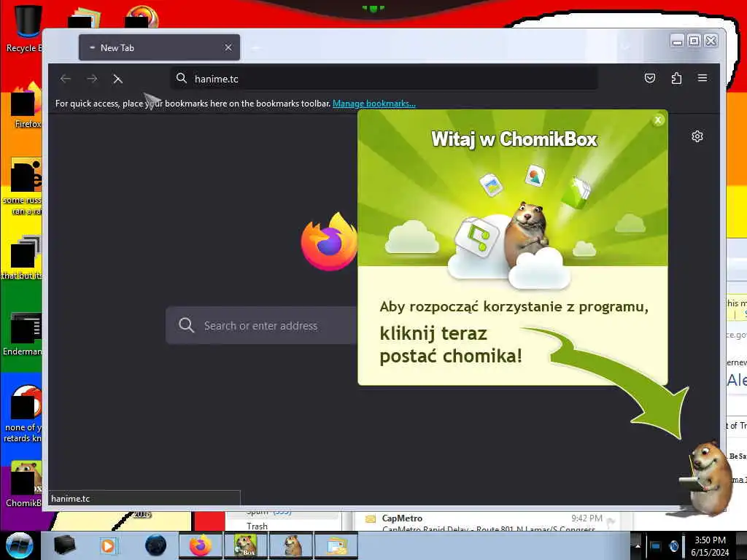This screenshot has height=560, width=747.
Task: Click the address bar search magnifier icon
Action: [182, 78]
